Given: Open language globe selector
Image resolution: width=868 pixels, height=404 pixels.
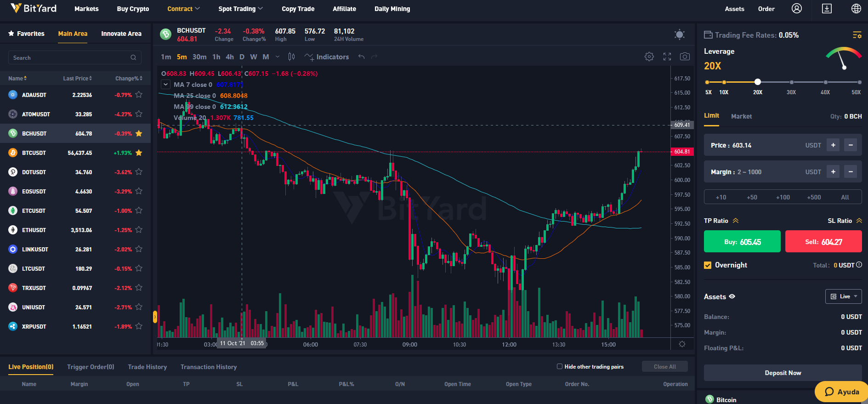Looking at the screenshot, I should (x=856, y=9).
